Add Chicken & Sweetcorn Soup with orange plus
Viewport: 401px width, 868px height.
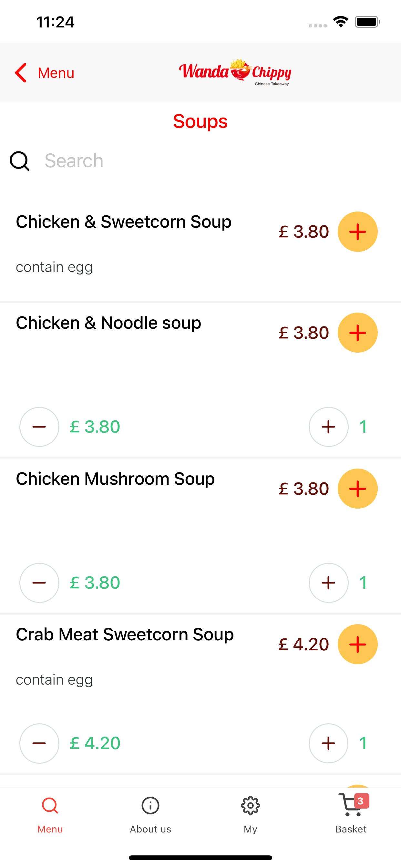click(x=357, y=232)
